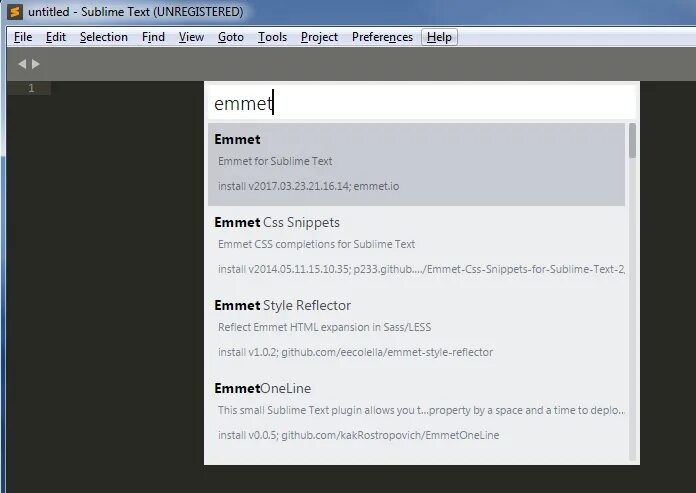696x493 pixels.
Task: Select the Emmet package entry
Action: coord(416,164)
